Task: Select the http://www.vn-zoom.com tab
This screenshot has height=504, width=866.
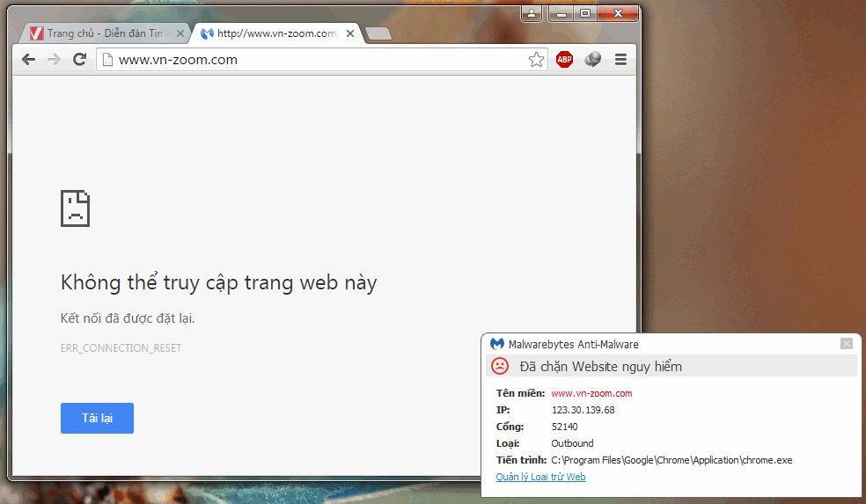Action: pos(276,33)
